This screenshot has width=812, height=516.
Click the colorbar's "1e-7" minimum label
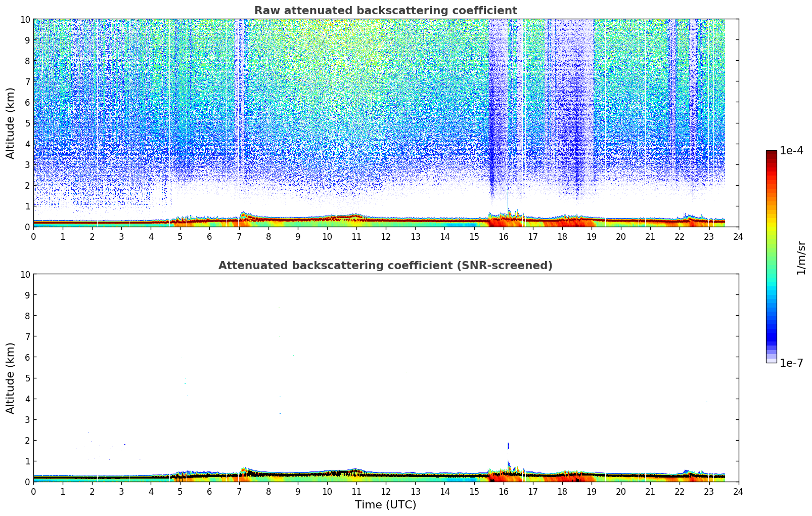791,363
